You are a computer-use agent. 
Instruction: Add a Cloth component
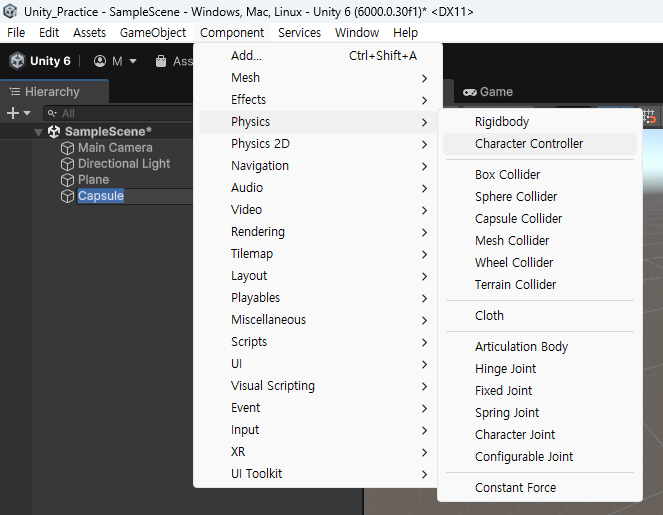[x=540, y=315]
